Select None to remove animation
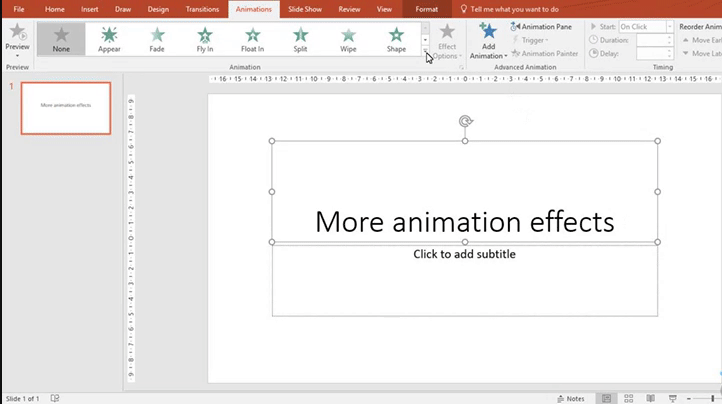Viewport: 722px width, 404px height. pyautogui.click(x=61, y=39)
